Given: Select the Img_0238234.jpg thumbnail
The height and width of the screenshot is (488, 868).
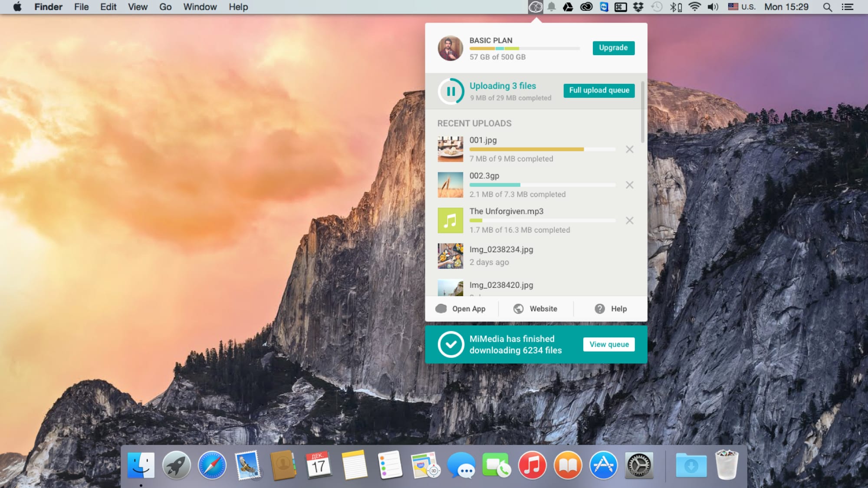Looking at the screenshot, I should [450, 256].
